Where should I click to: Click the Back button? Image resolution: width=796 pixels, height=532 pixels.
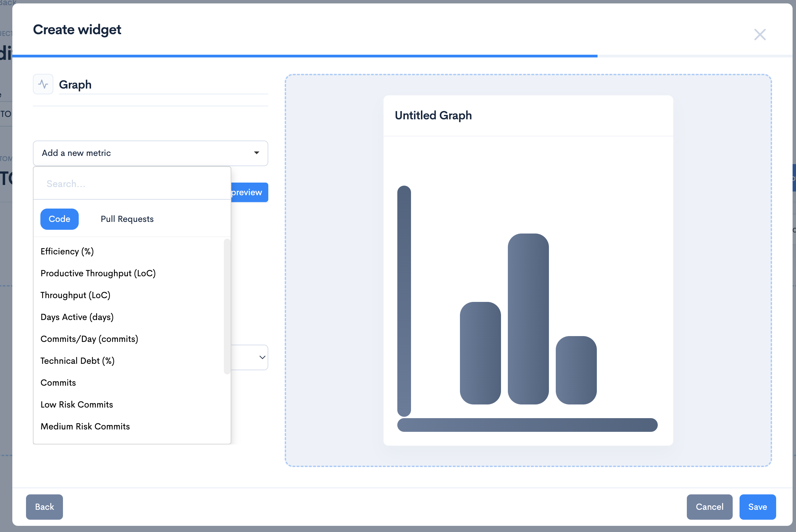click(44, 507)
